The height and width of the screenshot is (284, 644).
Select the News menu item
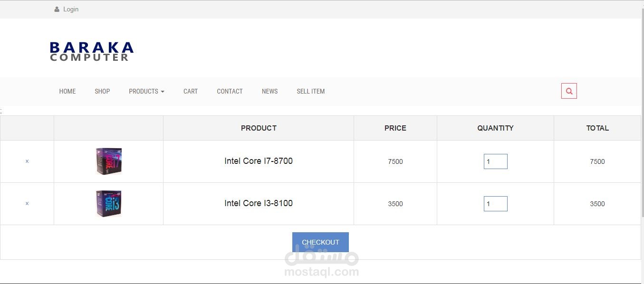[x=269, y=91]
